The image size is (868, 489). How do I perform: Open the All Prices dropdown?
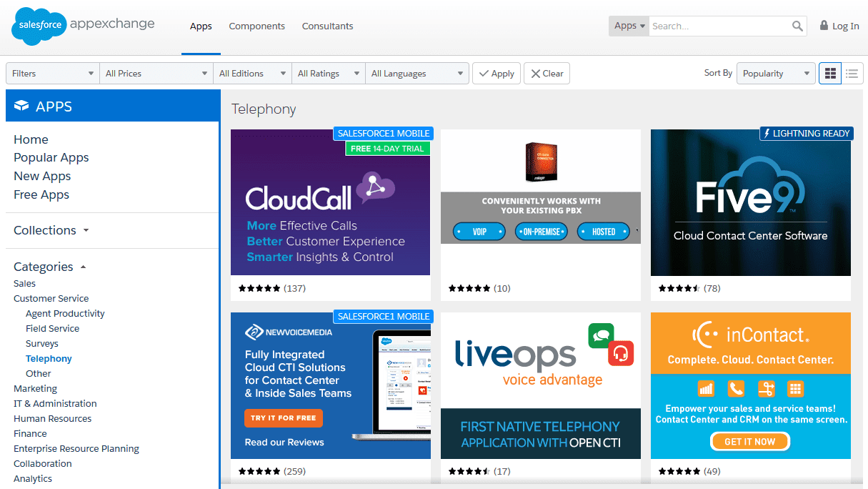coord(156,73)
